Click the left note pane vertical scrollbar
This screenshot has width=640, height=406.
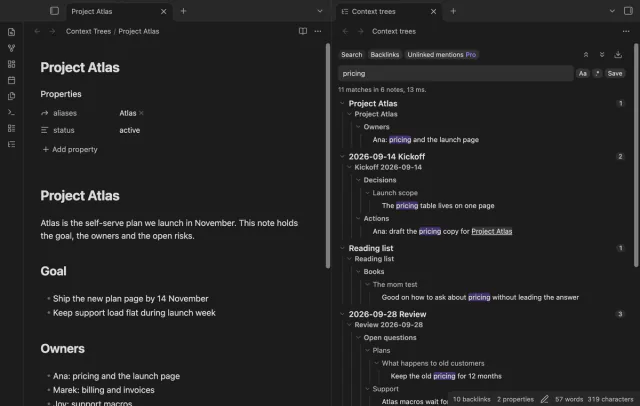328,155
